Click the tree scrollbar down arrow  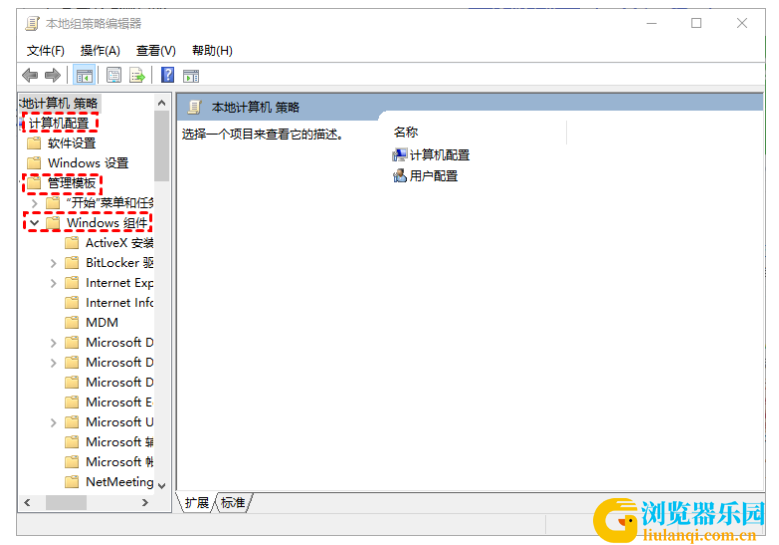(x=161, y=485)
